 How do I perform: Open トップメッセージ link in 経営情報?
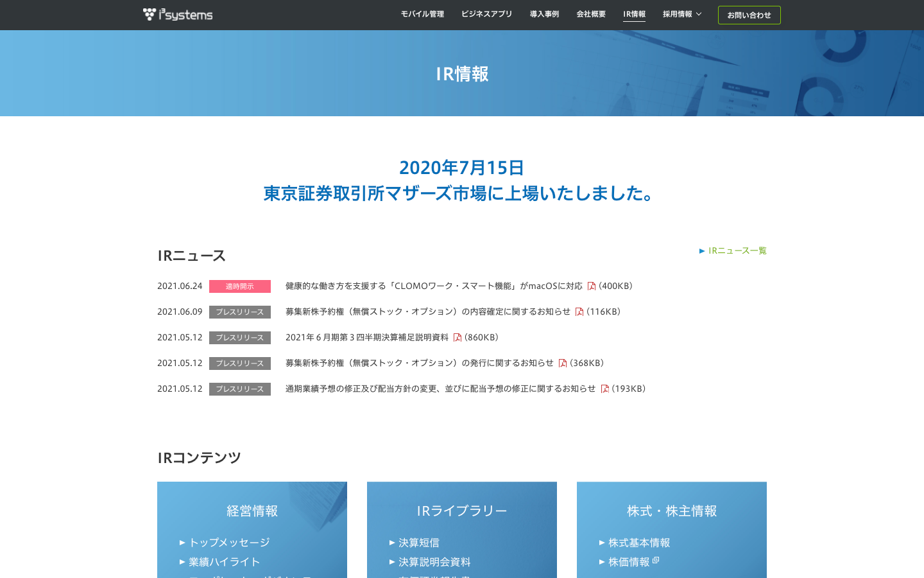tap(229, 543)
